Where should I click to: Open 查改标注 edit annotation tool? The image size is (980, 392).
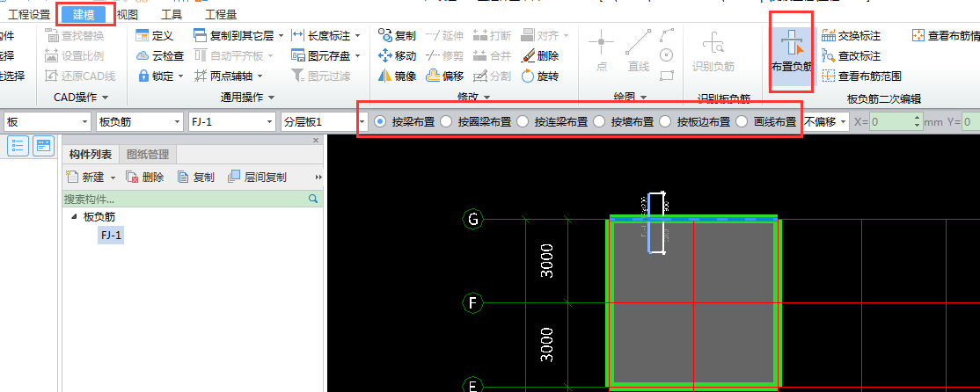coord(852,55)
